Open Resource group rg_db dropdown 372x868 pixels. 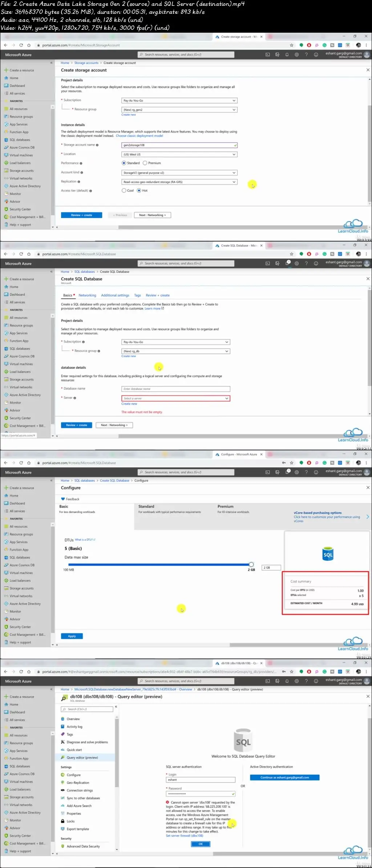click(176, 351)
